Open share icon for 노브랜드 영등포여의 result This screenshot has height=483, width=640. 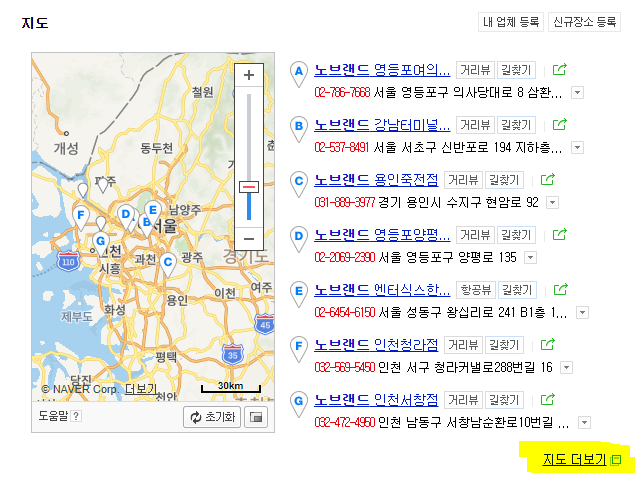(559, 69)
